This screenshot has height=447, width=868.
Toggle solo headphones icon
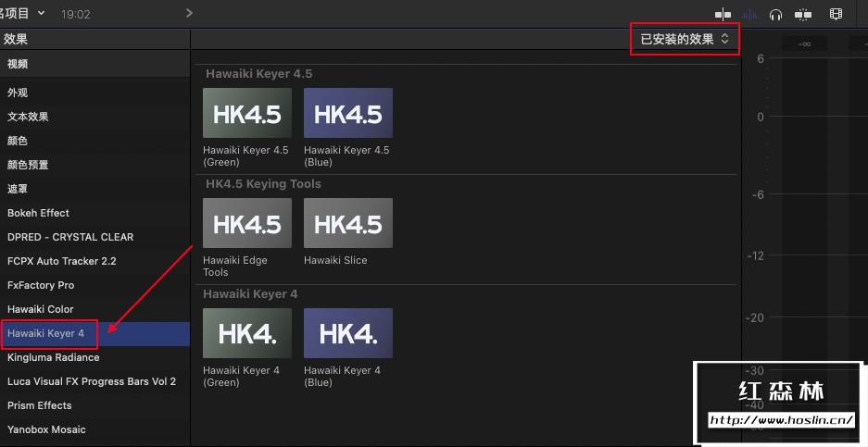coord(775,15)
